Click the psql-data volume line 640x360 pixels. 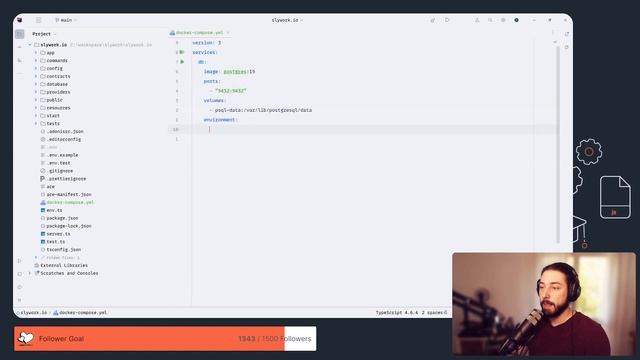pyautogui.click(x=261, y=110)
